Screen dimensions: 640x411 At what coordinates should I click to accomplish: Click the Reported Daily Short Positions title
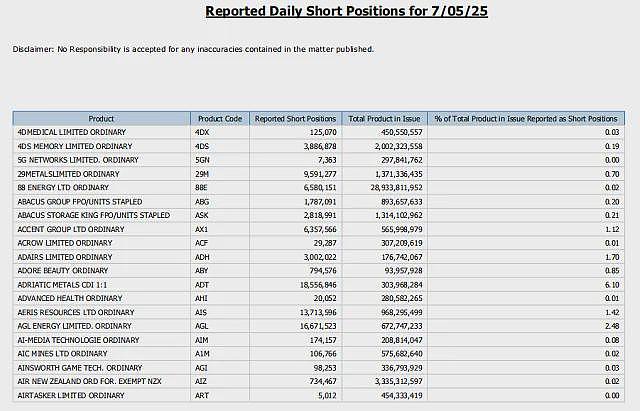(x=347, y=11)
